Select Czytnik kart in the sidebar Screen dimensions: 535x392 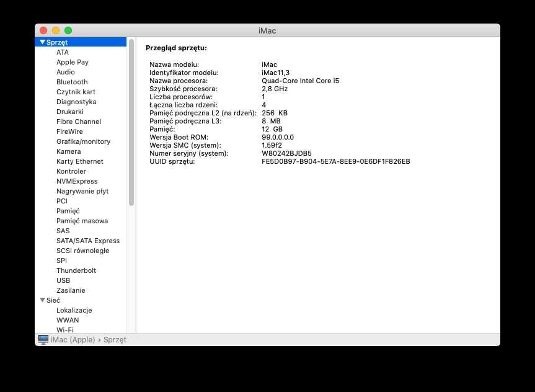coord(76,92)
